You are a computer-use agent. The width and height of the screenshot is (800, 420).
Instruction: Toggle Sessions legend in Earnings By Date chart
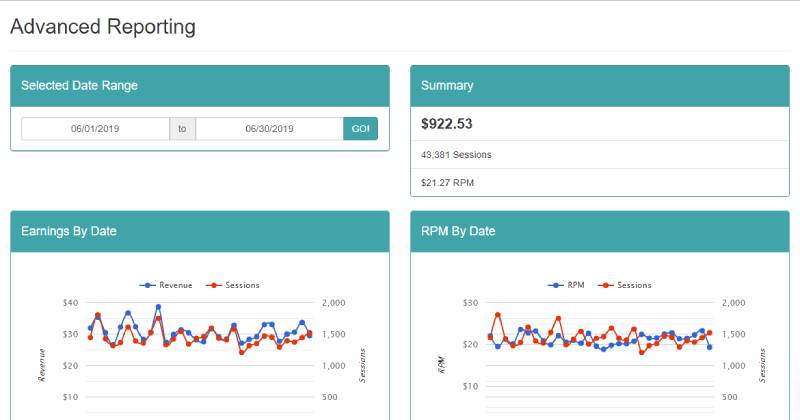click(x=233, y=285)
